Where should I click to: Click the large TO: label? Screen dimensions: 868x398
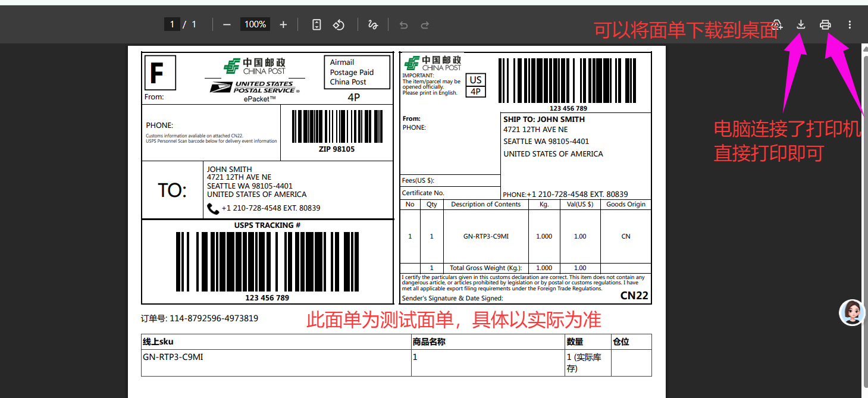(172, 190)
